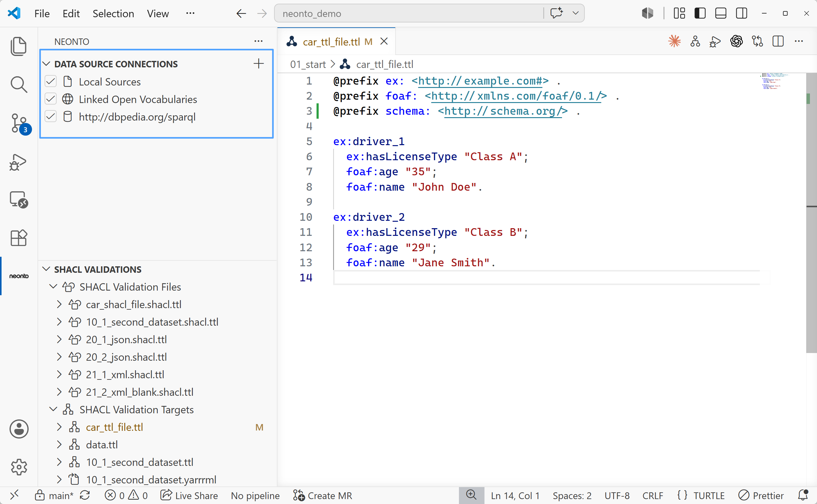Expand 21_2_xml_blank.shacl.ttl item

[59, 392]
